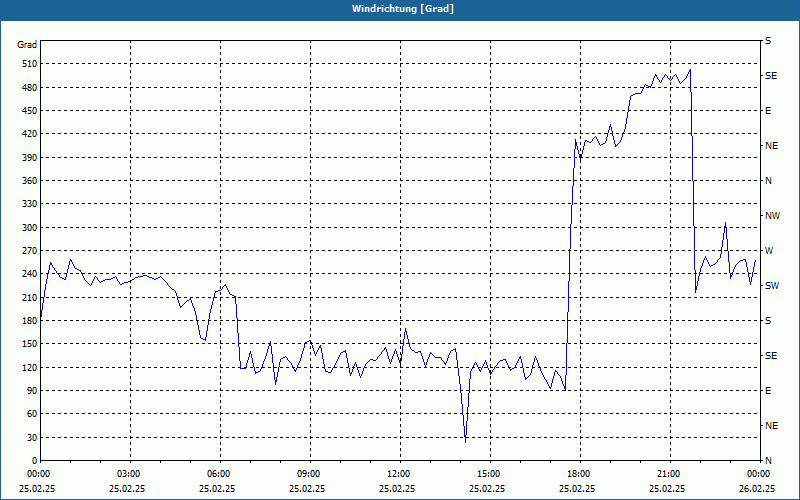The height and width of the screenshot is (500, 800).
Task: Select the NE compass label nearest the 30 gridline
Action: coord(771,426)
